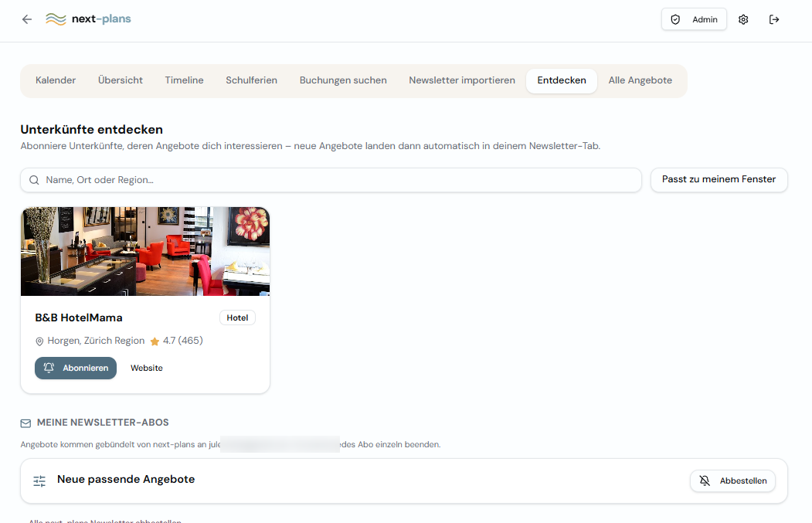Switch to the Übersicht tab
The width and height of the screenshot is (812, 523).
121,80
